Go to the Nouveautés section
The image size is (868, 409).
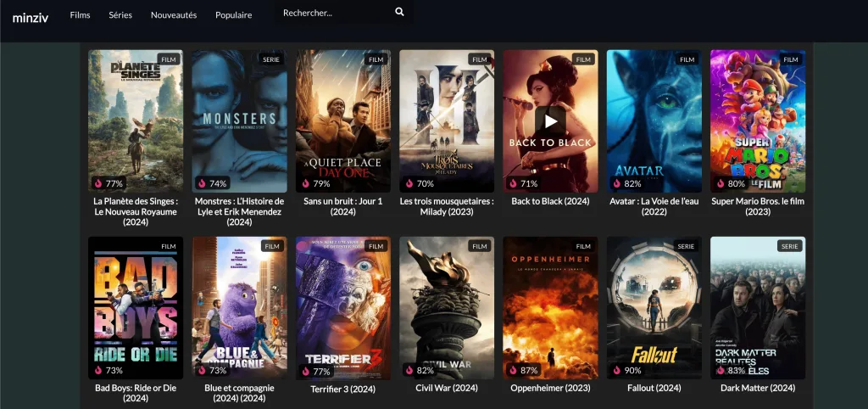(174, 15)
